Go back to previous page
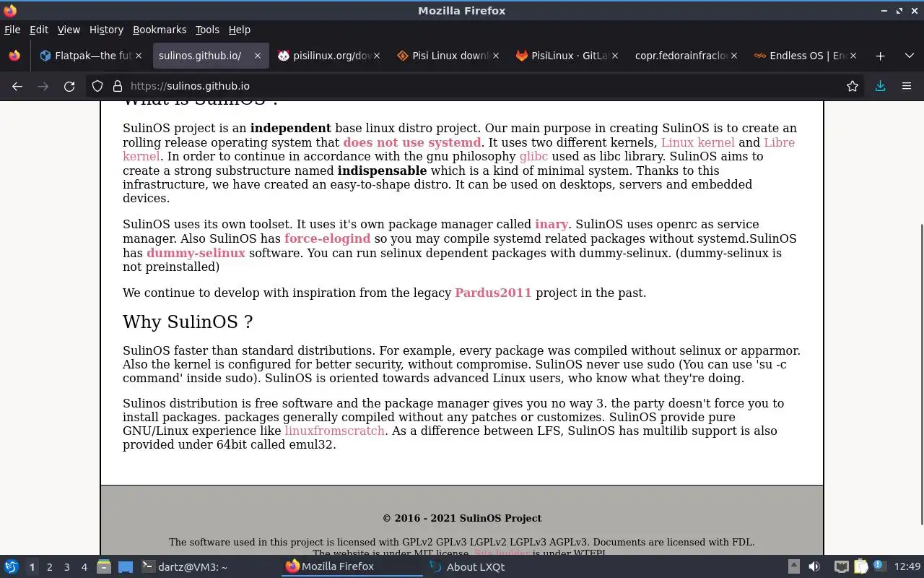This screenshot has width=924, height=578. point(17,86)
